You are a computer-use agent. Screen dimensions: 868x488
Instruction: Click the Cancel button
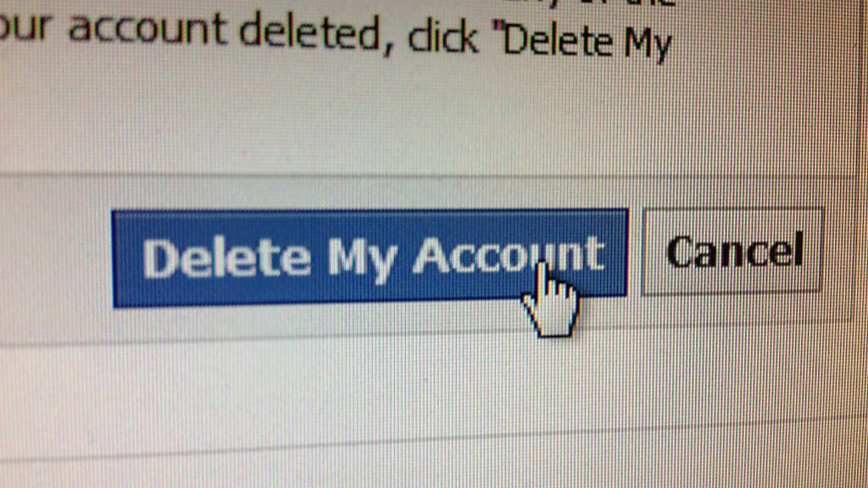(732, 251)
